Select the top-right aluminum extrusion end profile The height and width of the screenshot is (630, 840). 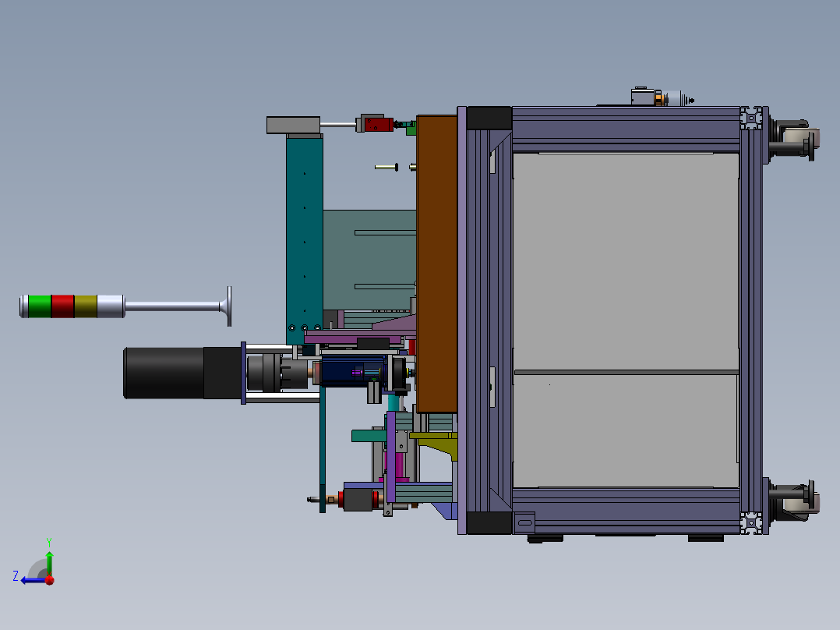(752, 118)
